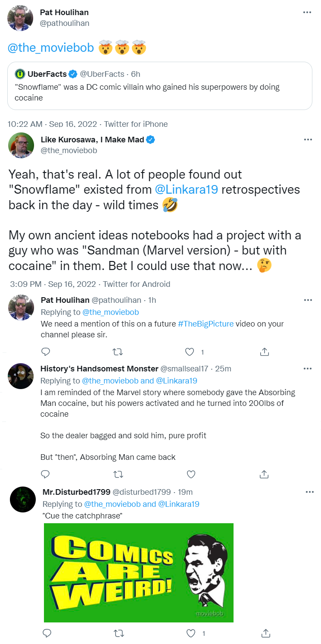Like the Absorbing Man story tweet

point(191,474)
